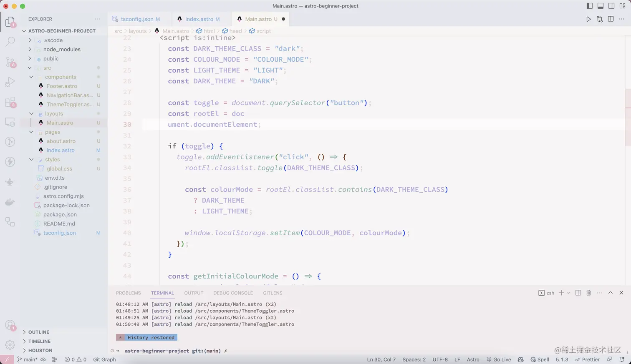Open the Explorer view in activity bar

click(x=10, y=22)
